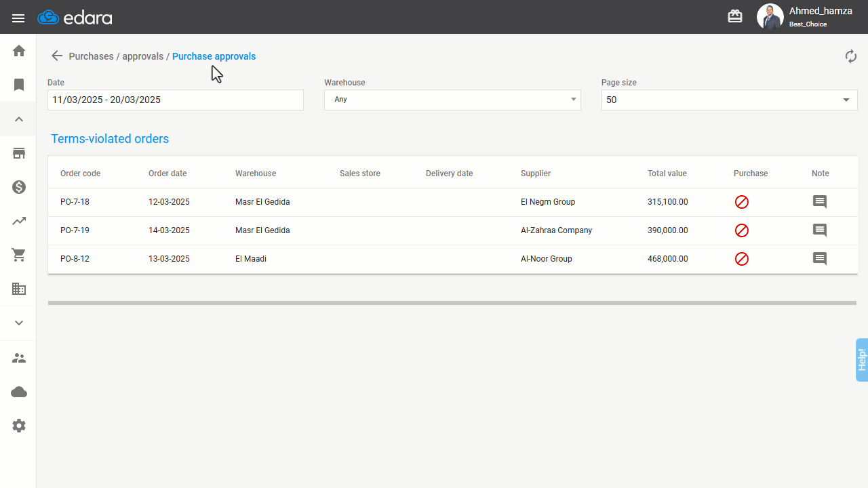Click the Help! side tab

tap(862, 359)
